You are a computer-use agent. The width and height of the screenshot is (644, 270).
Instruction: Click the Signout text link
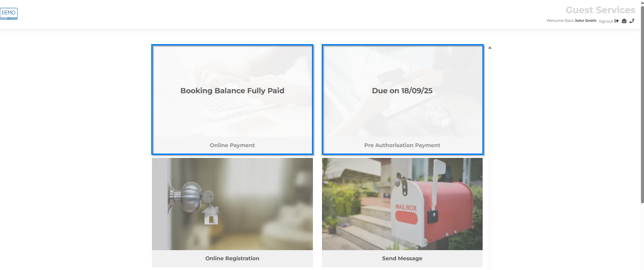[606, 21]
